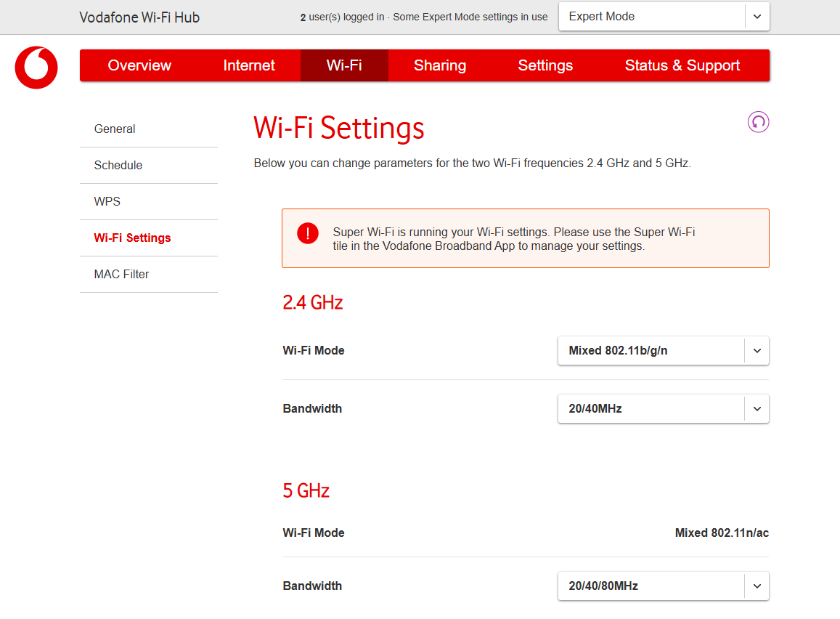The image size is (840, 619).
Task: Click the Super Wi-Fi warning message text
Action: (x=514, y=239)
